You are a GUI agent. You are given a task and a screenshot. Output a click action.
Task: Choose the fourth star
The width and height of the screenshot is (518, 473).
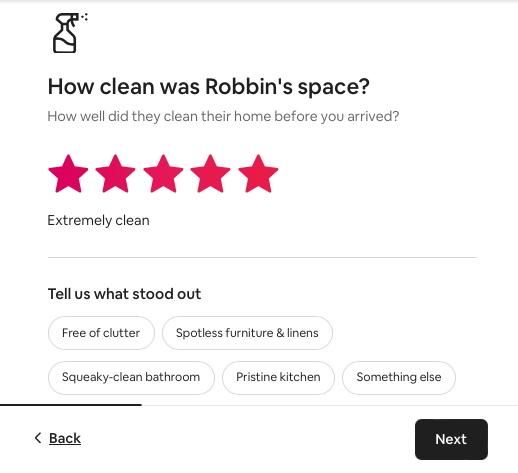coord(210,174)
